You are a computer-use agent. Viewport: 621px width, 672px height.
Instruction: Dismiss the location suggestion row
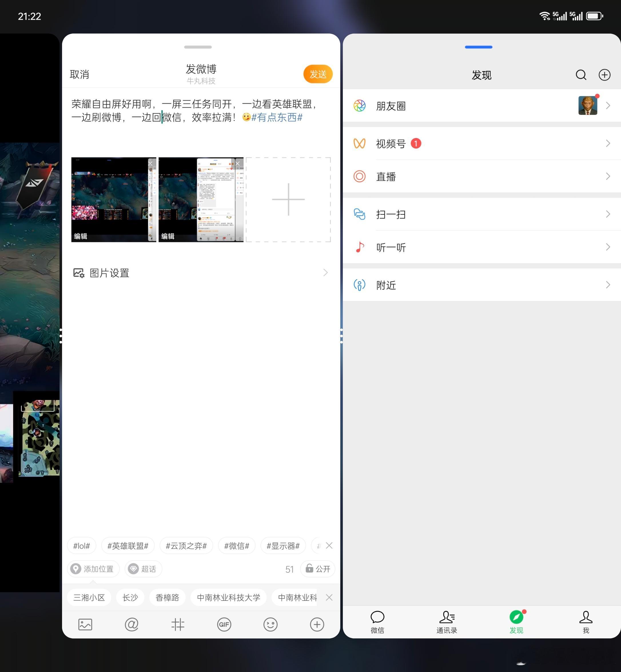[x=329, y=597]
